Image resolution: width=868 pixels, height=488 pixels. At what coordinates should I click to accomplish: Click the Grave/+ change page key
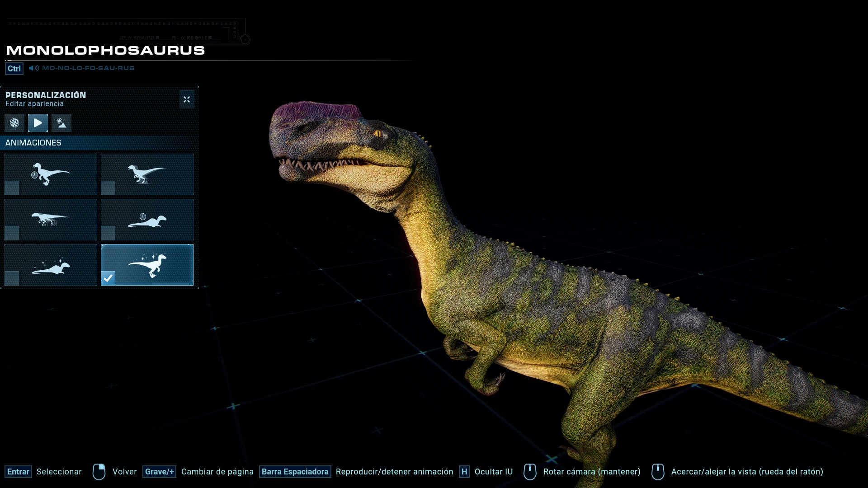(159, 472)
